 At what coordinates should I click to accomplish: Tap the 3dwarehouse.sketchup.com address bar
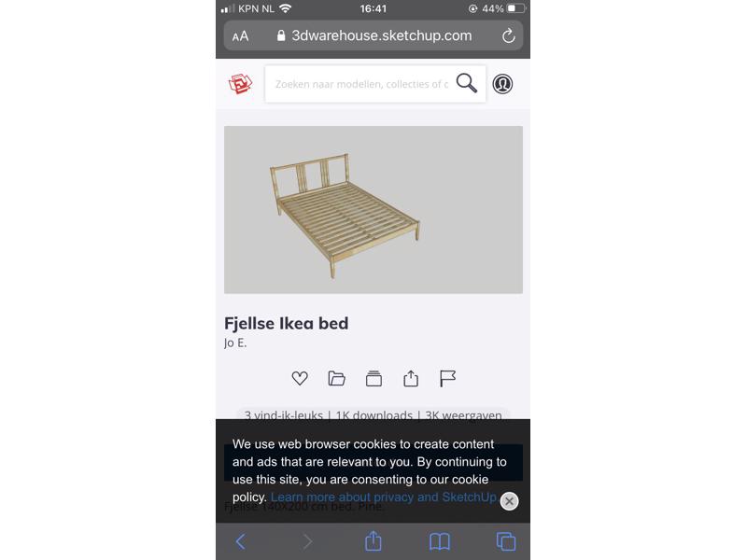click(373, 35)
